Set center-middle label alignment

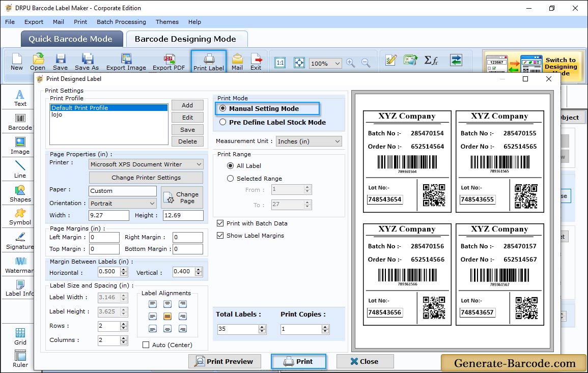(x=167, y=317)
